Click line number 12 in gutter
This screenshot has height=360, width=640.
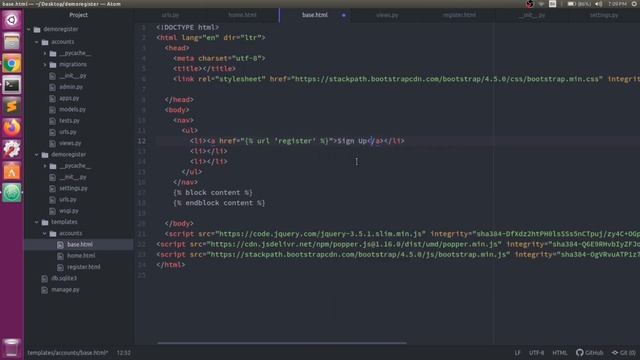[x=141, y=141]
